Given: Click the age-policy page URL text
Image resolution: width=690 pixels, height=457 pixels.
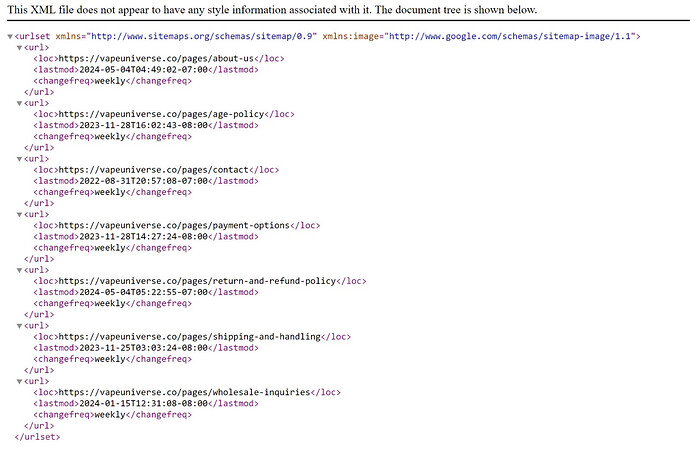Looking at the screenshot, I should (x=161, y=114).
